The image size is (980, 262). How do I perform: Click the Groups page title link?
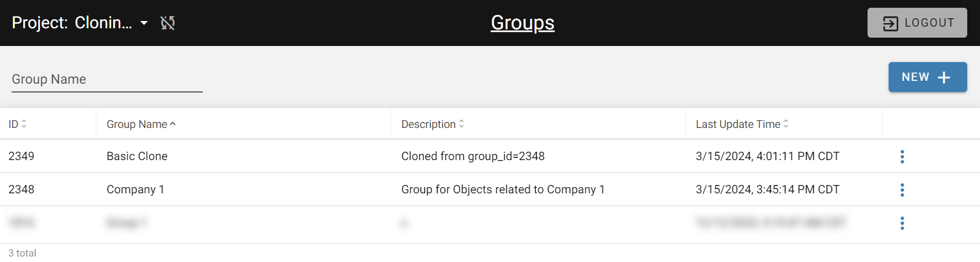(x=522, y=23)
